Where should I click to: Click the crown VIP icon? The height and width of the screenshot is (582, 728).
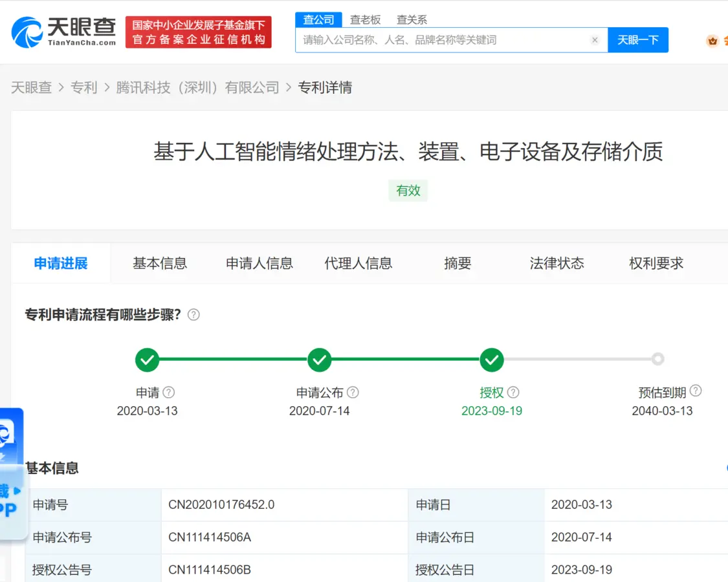point(712,41)
